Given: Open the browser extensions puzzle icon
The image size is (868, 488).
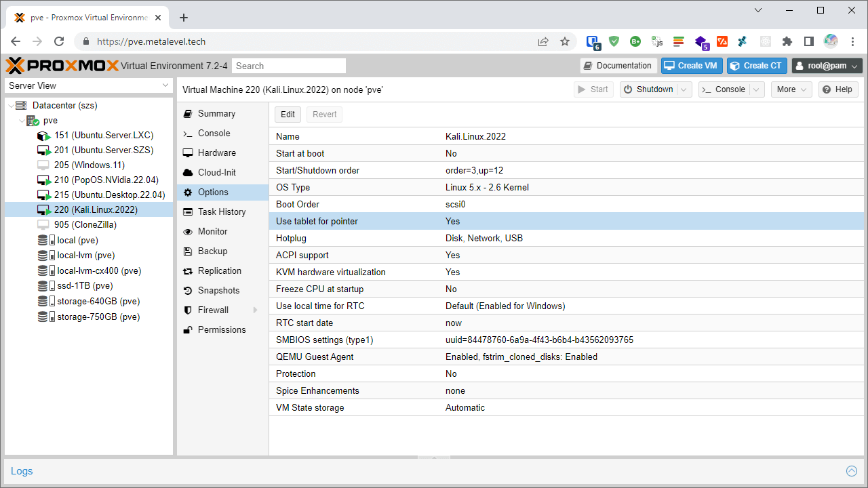Looking at the screenshot, I should [787, 41].
